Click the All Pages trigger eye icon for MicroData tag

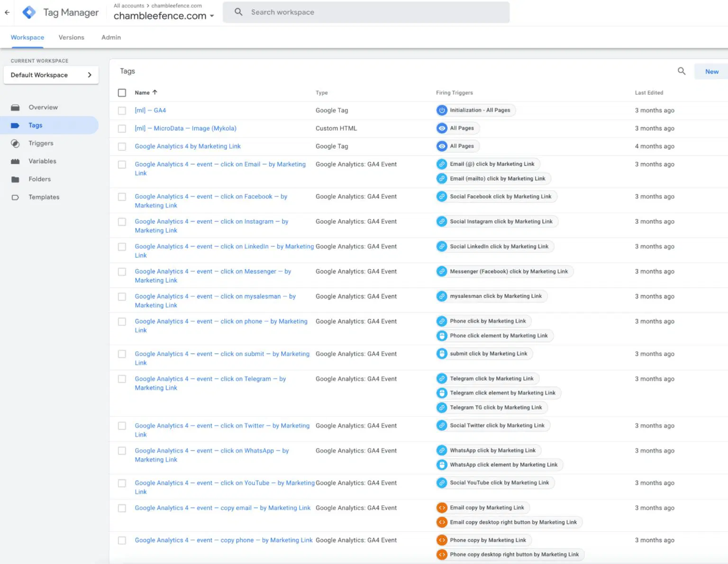pos(442,128)
